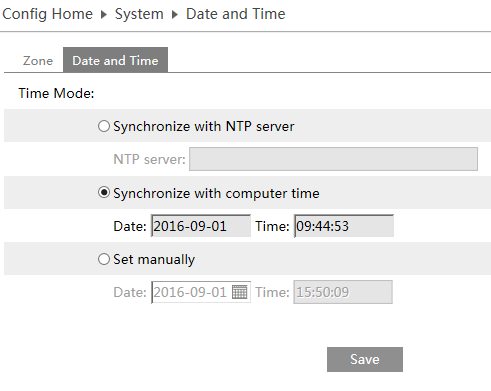The width and height of the screenshot is (491, 391).
Task: Navigate to System in the breadcrumb
Action: click(x=139, y=14)
